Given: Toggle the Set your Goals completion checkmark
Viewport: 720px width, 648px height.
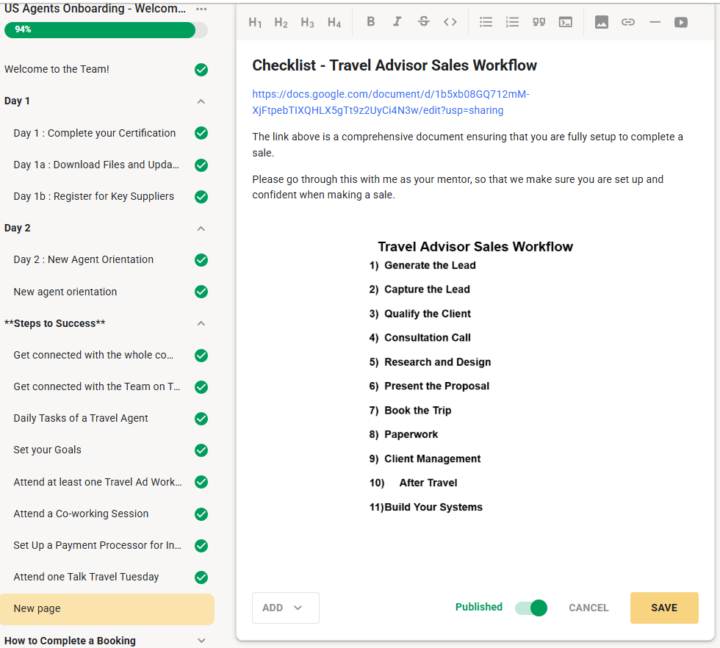Looking at the screenshot, I should pyautogui.click(x=201, y=450).
